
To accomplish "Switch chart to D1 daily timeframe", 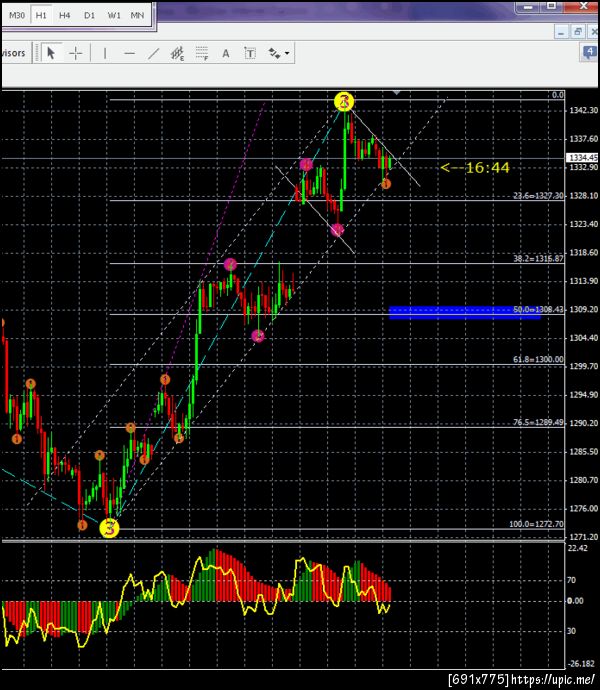I will click(x=89, y=15).
